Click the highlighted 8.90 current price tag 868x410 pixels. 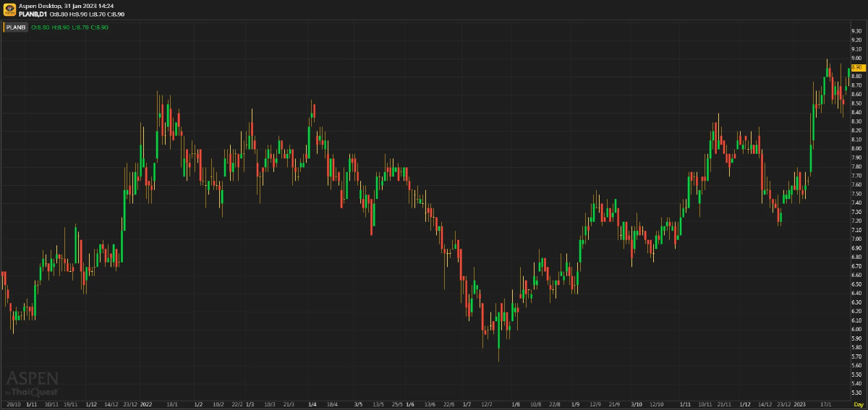(x=858, y=67)
